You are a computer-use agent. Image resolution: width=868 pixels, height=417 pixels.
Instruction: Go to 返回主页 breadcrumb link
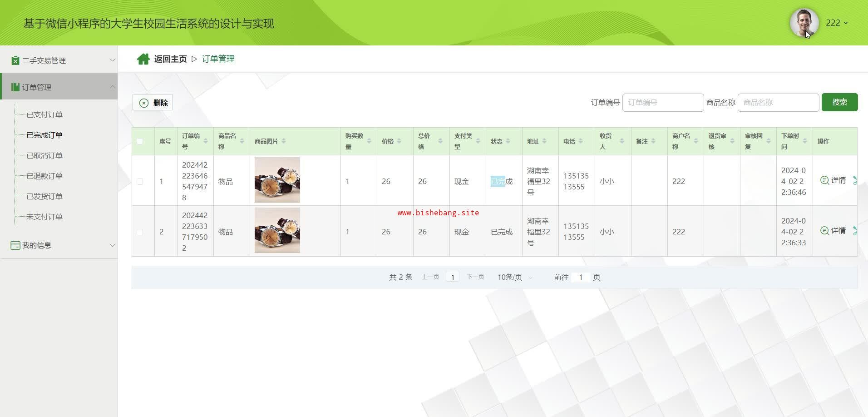pyautogui.click(x=170, y=59)
